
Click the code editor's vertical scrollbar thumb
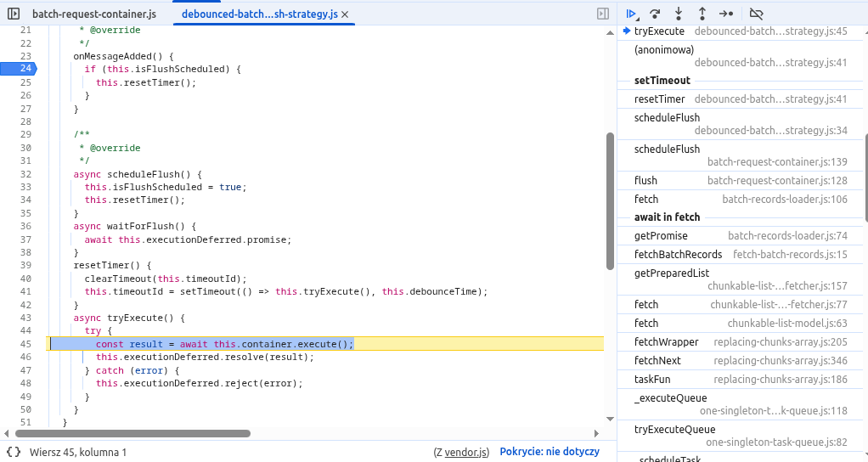pos(610,201)
